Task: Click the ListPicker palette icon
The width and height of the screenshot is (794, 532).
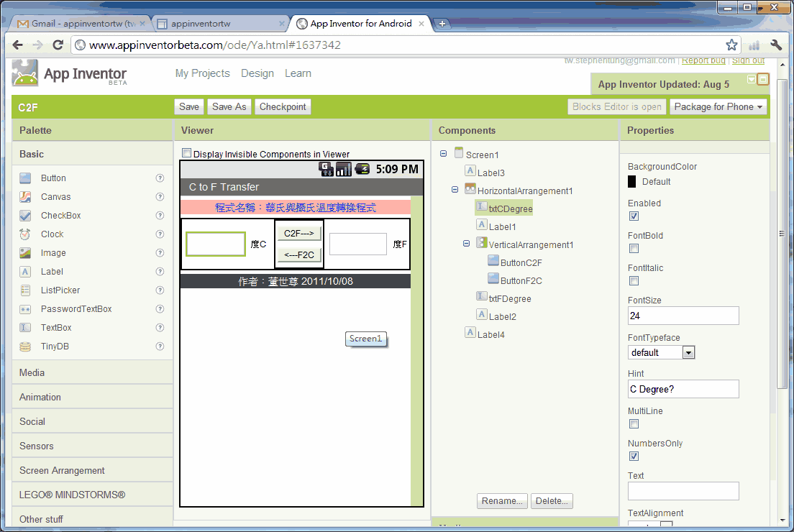Action: [x=25, y=290]
